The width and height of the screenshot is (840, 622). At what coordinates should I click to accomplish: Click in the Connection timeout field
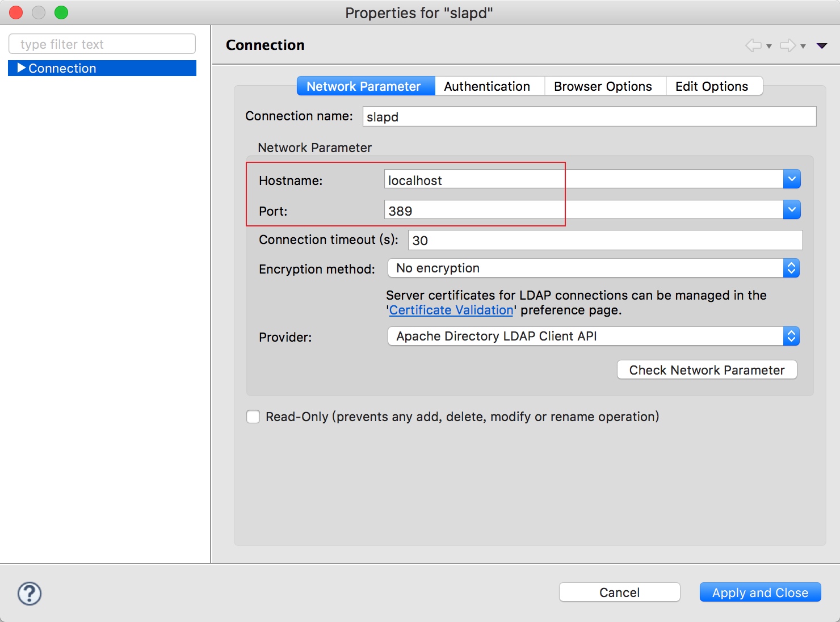[x=606, y=240]
